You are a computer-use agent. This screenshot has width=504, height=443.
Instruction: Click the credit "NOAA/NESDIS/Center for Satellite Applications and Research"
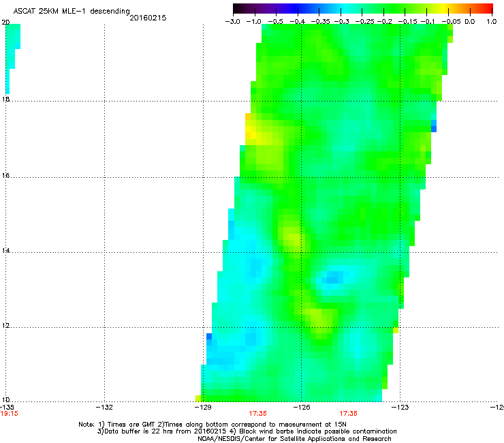pyautogui.click(x=294, y=439)
